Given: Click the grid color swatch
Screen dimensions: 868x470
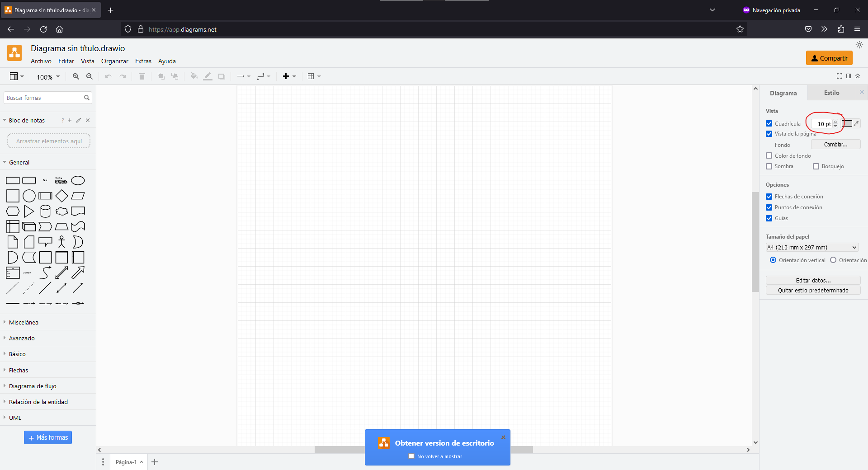Looking at the screenshot, I should 847,123.
